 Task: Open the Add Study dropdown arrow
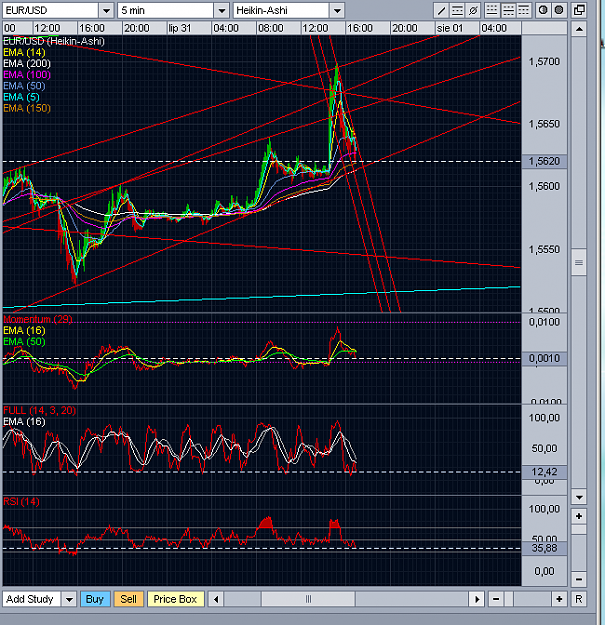[69, 599]
